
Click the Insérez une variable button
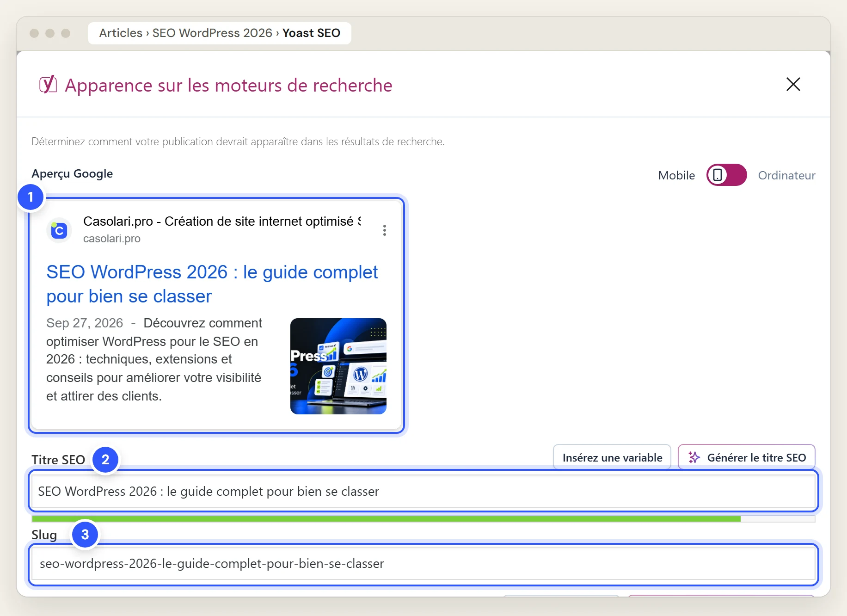click(x=612, y=457)
